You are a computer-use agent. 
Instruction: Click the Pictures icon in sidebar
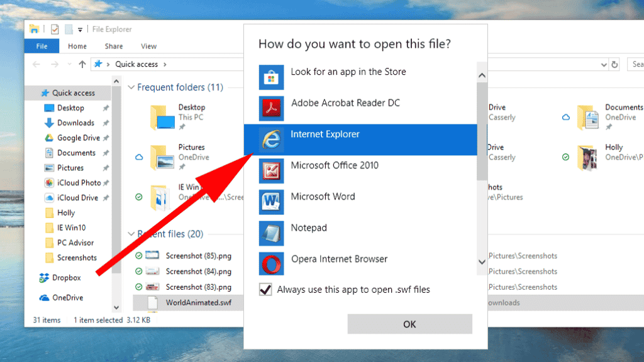coord(49,168)
